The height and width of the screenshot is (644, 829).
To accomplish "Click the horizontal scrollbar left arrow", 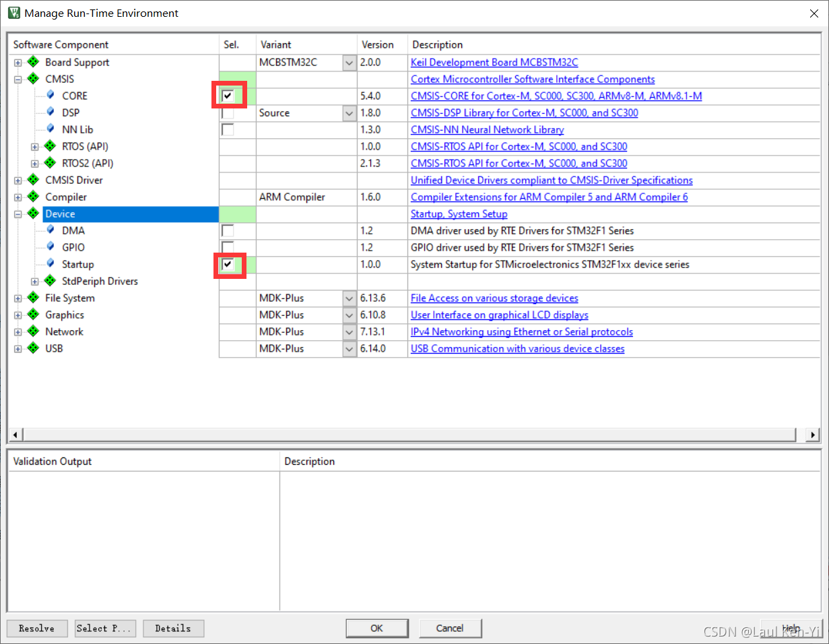I will (x=15, y=434).
